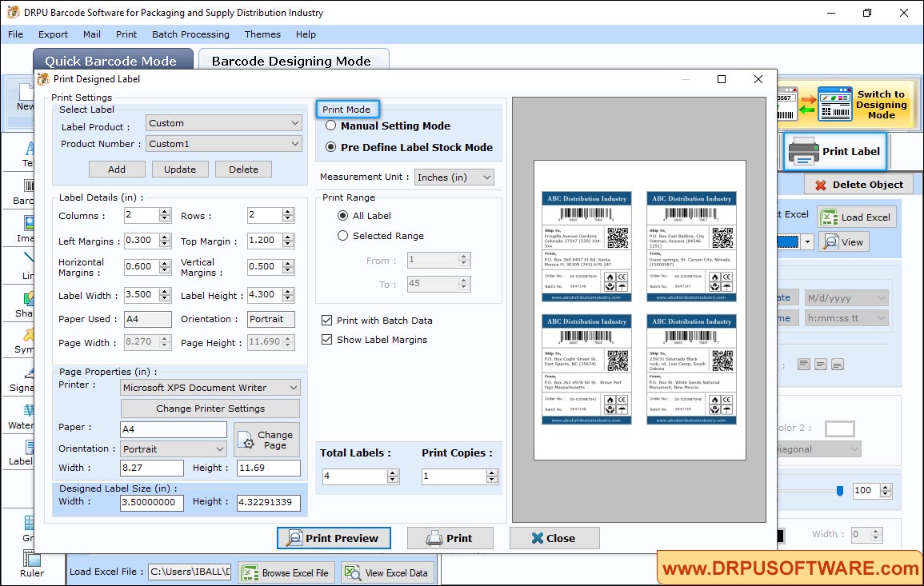Open the Print menu

[126, 34]
